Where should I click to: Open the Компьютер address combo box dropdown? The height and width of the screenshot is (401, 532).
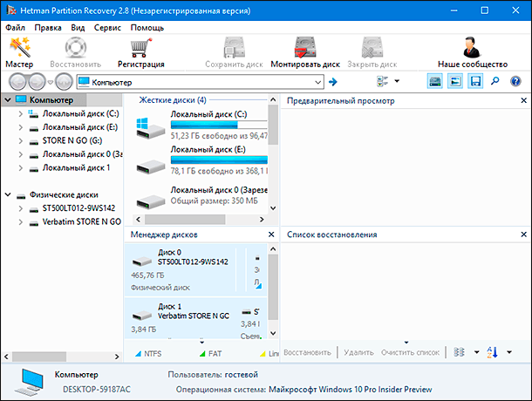[x=317, y=82]
